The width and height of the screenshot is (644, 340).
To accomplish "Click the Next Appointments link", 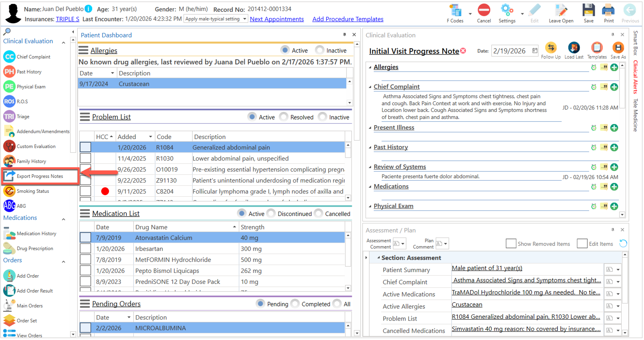I will (277, 19).
